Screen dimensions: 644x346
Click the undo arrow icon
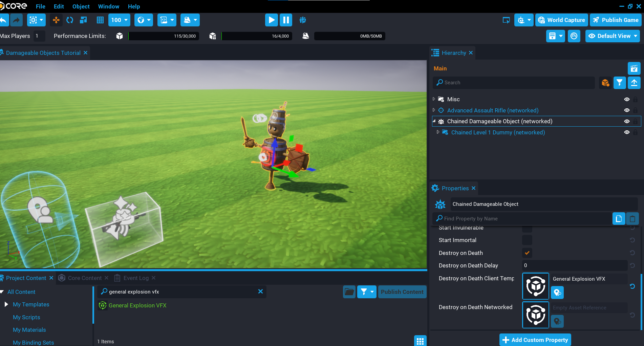[x=3, y=20]
